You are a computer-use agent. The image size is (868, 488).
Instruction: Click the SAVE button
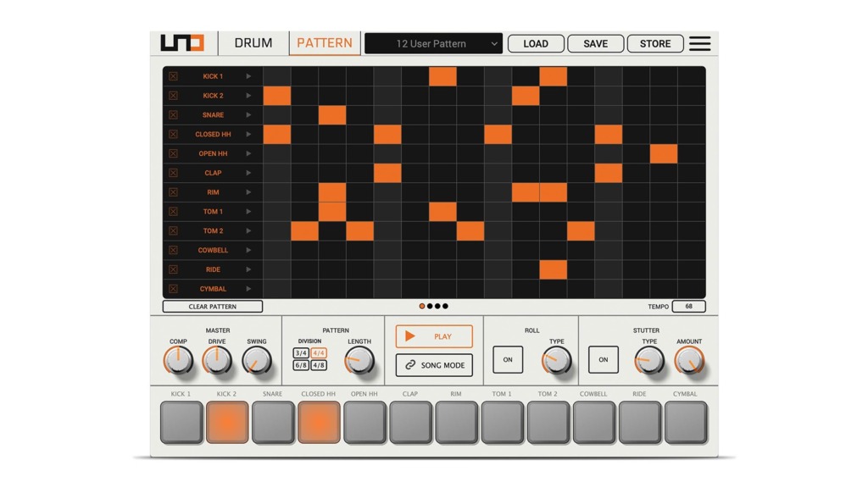click(596, 44)
